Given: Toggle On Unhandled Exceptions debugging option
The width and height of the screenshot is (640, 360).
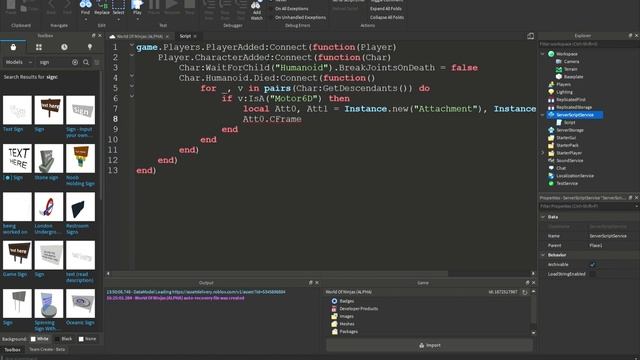Looking at the screenshot, I should click(300, 18).
